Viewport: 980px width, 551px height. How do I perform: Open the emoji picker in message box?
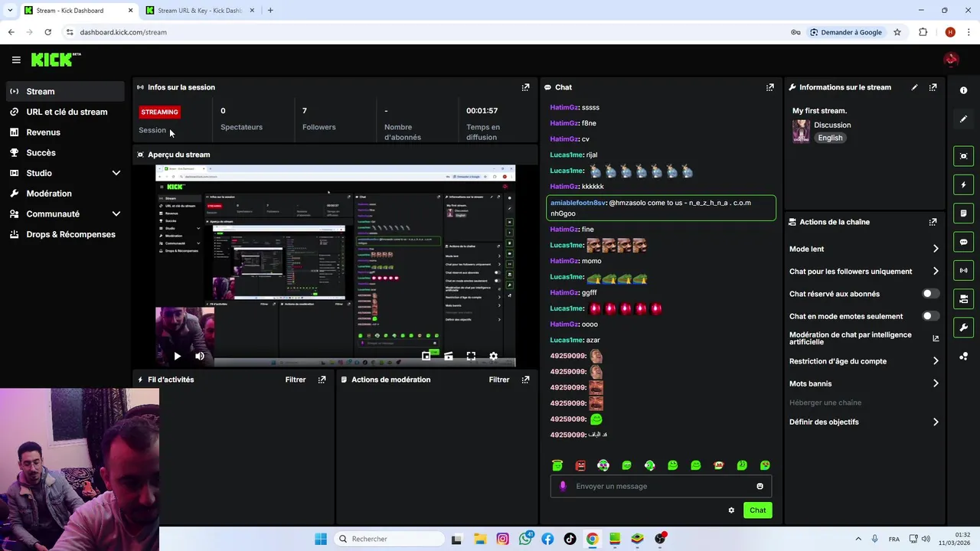759,486
